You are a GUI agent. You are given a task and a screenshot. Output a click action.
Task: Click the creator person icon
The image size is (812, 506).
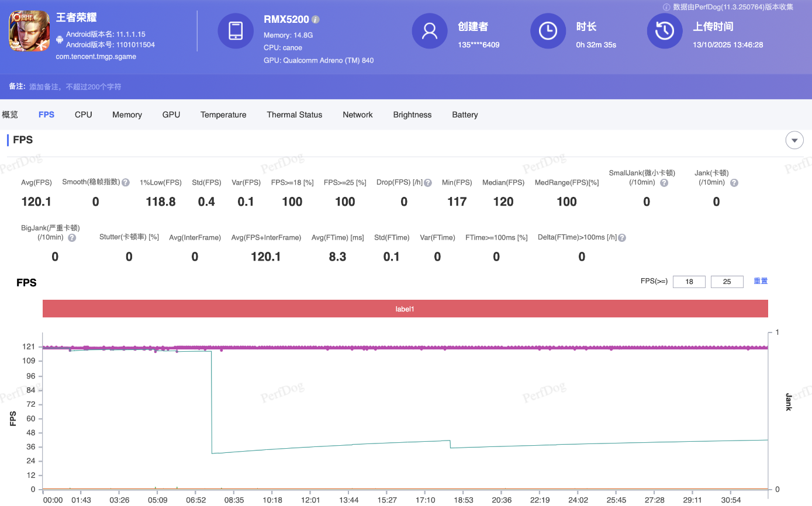[x=430, y=31]
